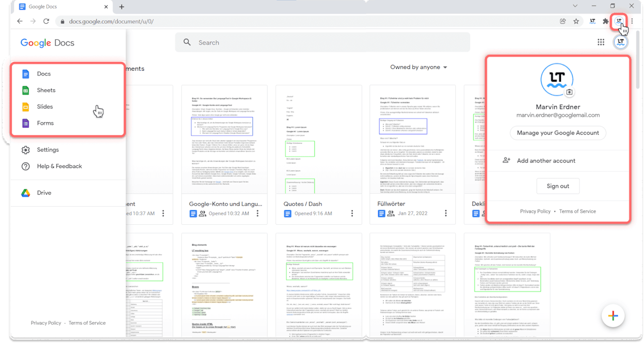This screenshot has height=343, width=644.
Task: Open the Extensions puzzle icon
Action: [606, 21]
